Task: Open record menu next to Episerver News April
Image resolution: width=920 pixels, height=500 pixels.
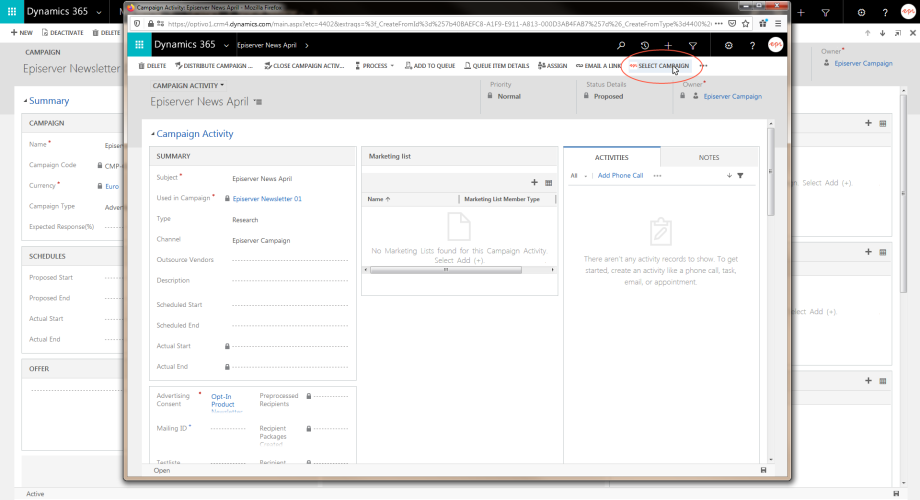Action: pos(258,102)
